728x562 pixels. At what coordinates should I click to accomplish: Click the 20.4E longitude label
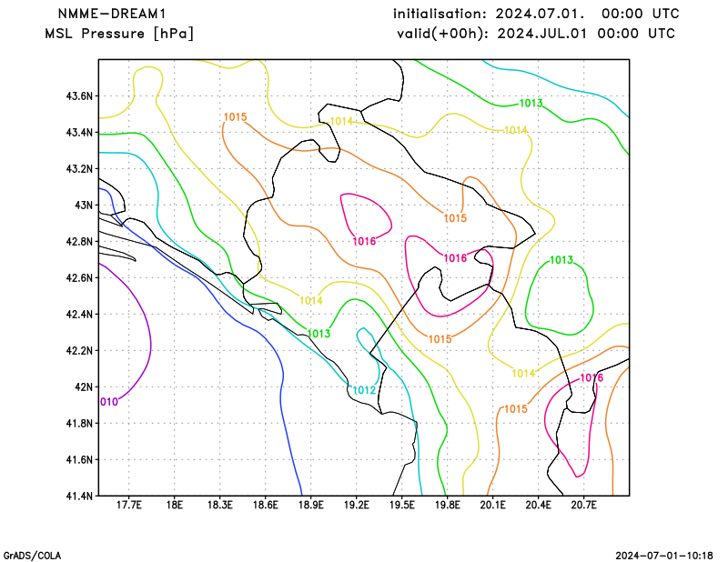coord(539,505)
